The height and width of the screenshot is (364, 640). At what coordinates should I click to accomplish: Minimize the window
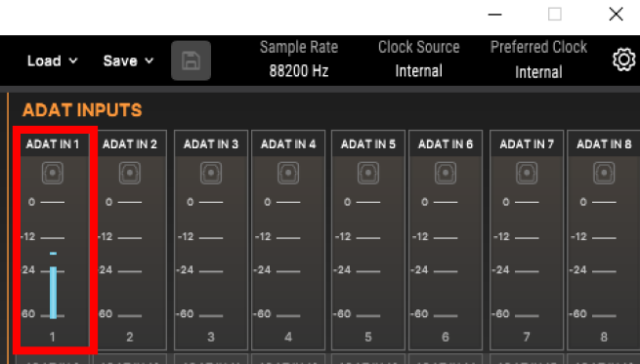click(494, 15)
